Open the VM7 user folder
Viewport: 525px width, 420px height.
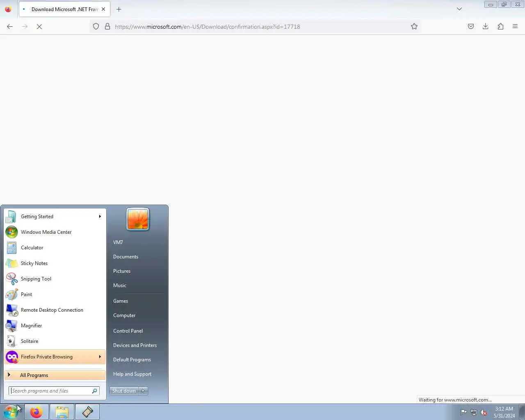[118, 242]
